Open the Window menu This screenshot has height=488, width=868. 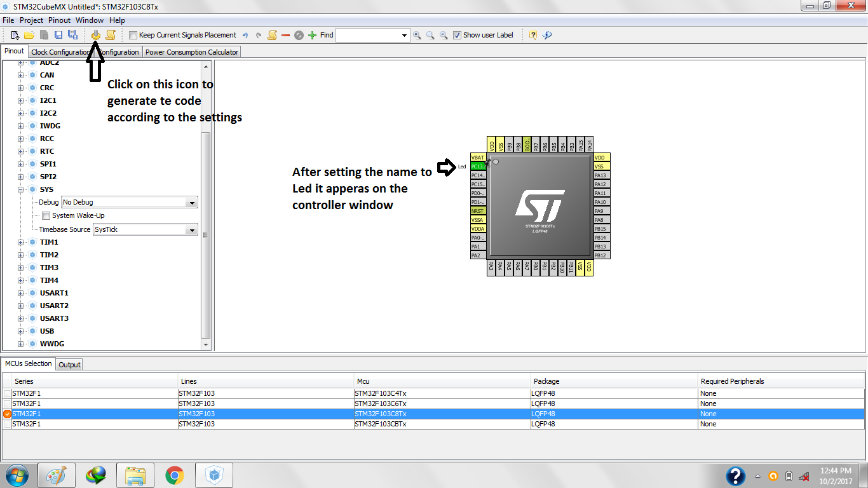tap(90, 20)
